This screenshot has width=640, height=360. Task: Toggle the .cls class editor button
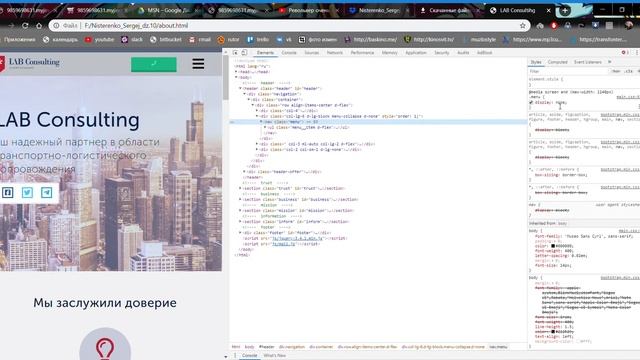[x=629, y=71]
